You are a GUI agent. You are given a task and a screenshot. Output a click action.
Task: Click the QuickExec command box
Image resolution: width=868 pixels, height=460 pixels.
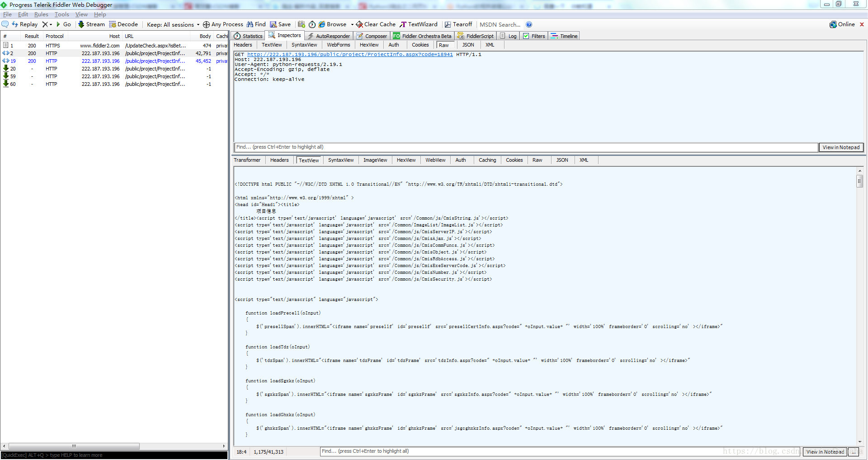click(x=114, y=455)
